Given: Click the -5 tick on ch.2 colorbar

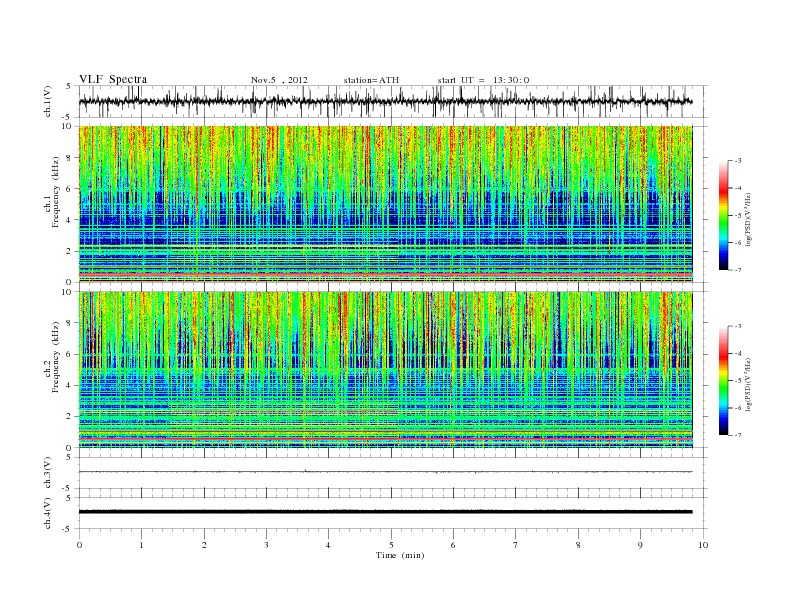Looking at the screenshot, I should point(737,381).
